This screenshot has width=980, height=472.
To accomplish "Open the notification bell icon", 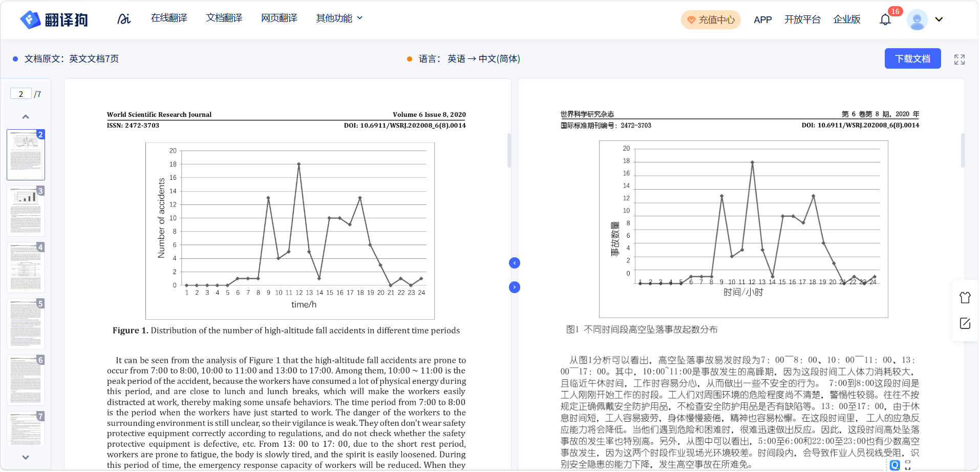I will pyautogui.click(x=885, y=20).
